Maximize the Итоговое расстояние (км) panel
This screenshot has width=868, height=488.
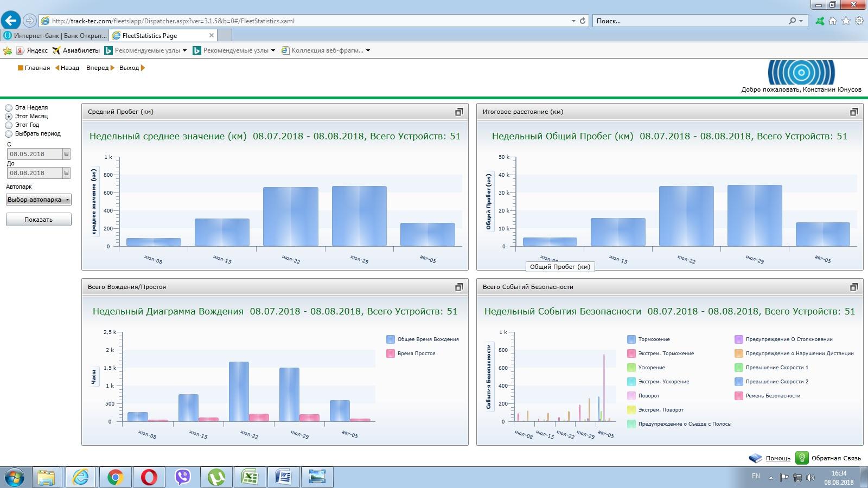pyautogui.click(x=854, y=112)
